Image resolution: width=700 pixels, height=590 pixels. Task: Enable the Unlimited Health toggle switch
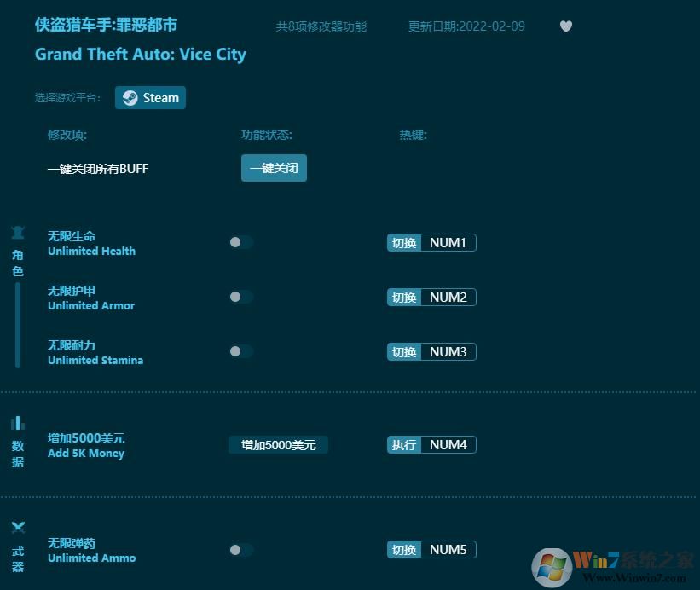tap(240, 242)
